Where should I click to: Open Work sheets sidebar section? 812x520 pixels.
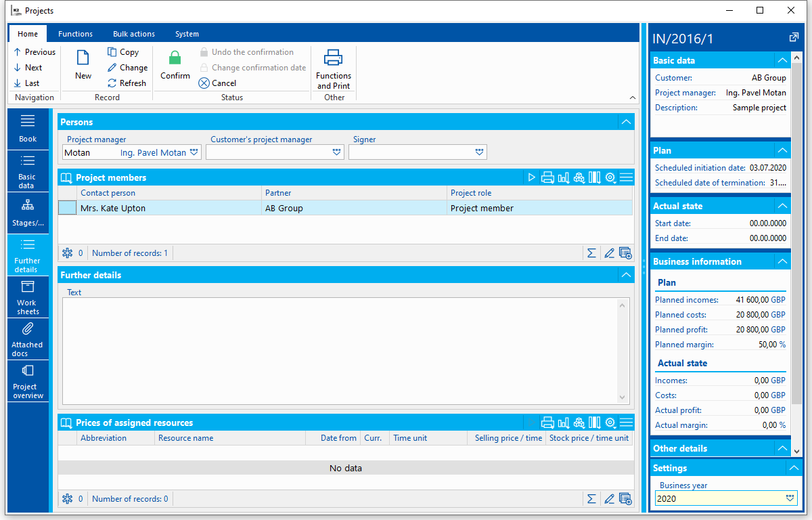pos(28,297)
